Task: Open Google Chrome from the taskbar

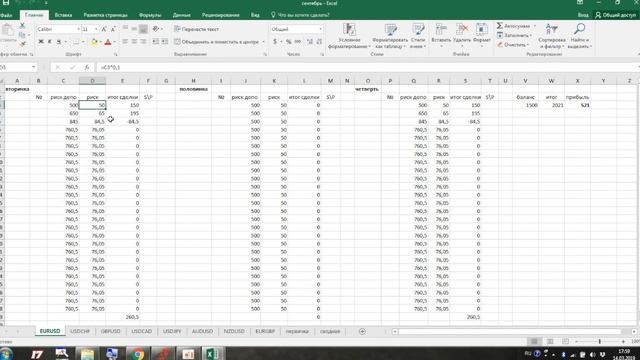Action: [138, 353]
